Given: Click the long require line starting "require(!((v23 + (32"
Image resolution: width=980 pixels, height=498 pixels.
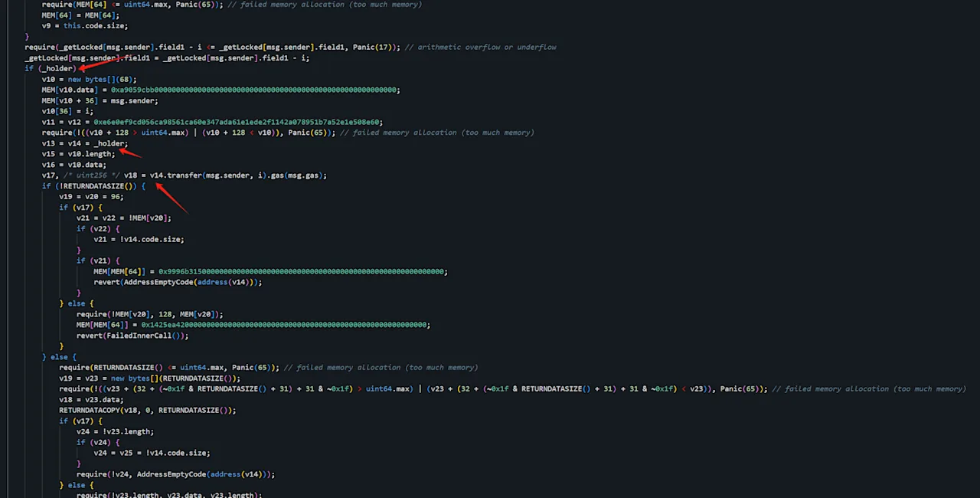Looking at the screenshot, I should pyautogui.click(x=512, y=390).
